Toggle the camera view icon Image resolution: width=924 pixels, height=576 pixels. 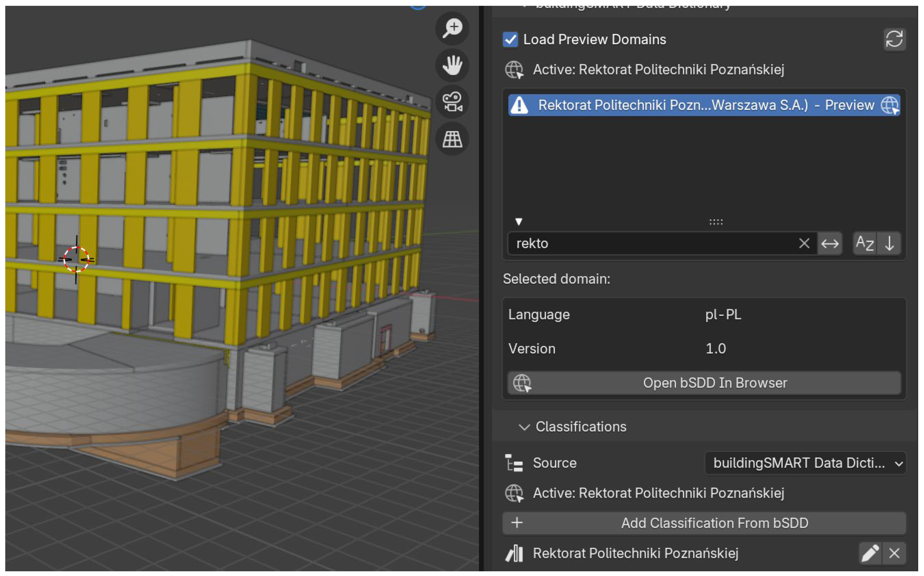click(x=452, y=102)
